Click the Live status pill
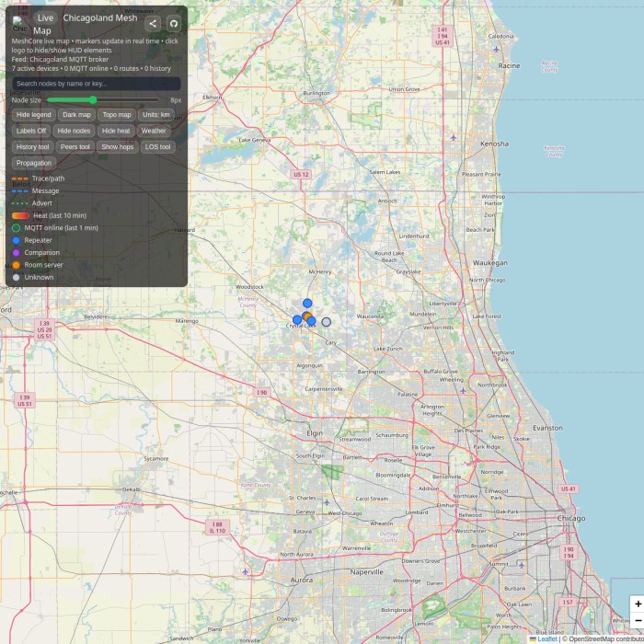The height and width of the screenshot is (644, 644). [45, 18]
